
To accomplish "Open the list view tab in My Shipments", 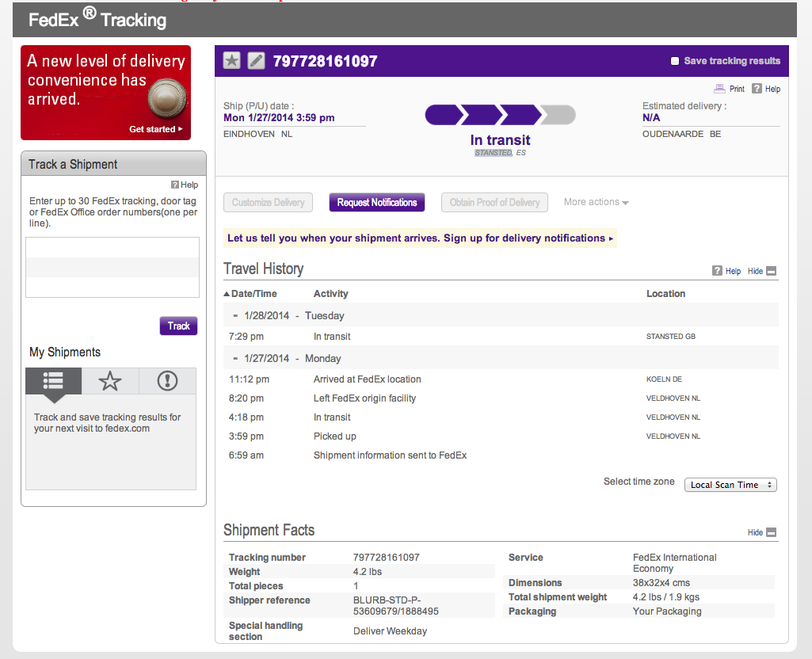I will 53,381.
